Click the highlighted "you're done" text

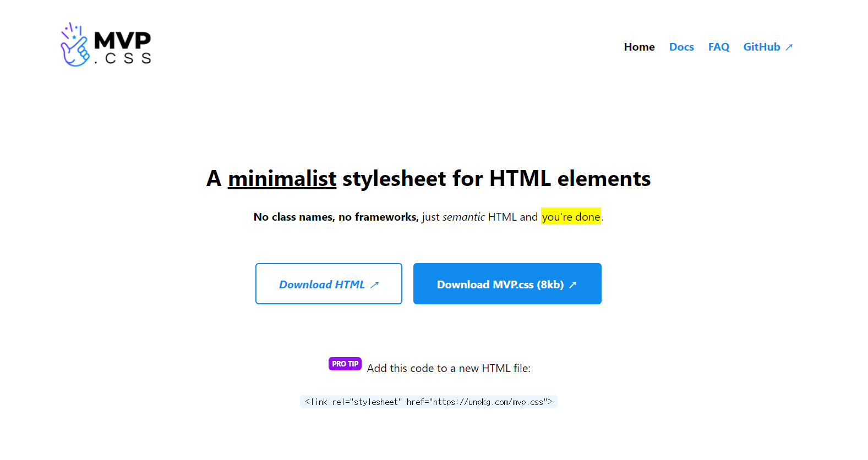571,217
